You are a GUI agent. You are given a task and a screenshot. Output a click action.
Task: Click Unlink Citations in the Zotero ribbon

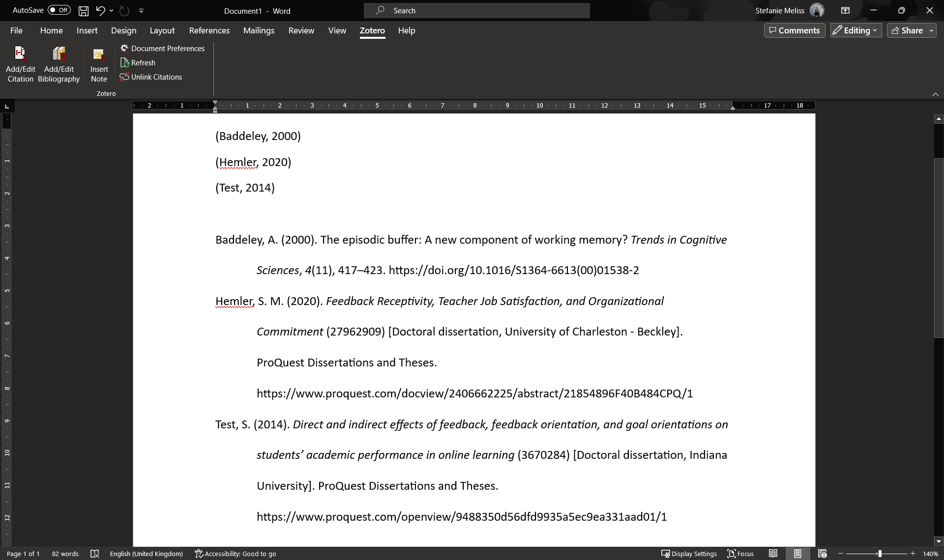point(151,77)
